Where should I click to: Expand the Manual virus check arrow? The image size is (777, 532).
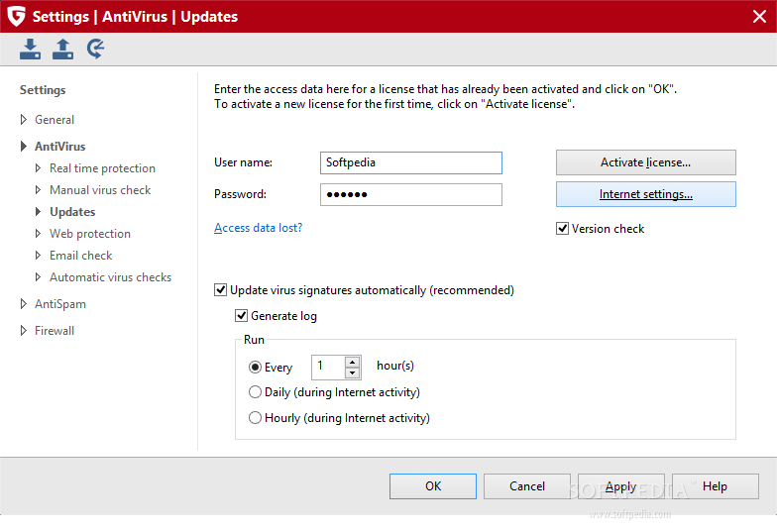pos(38,190)
